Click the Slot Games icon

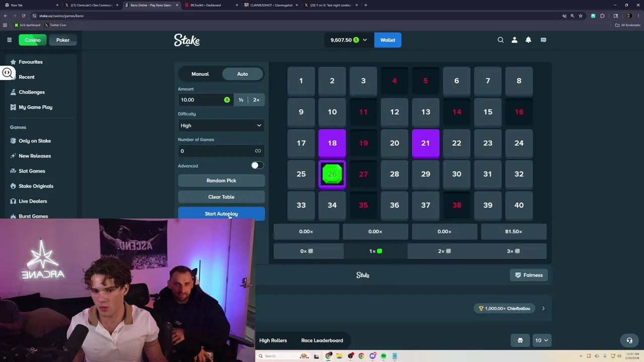coord(13,171)
